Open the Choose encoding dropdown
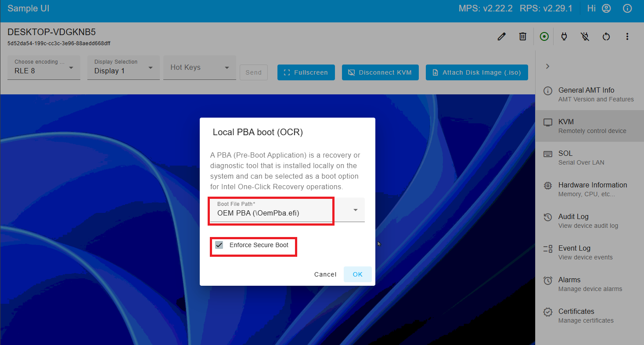644x345 pixels. (44, 67)
